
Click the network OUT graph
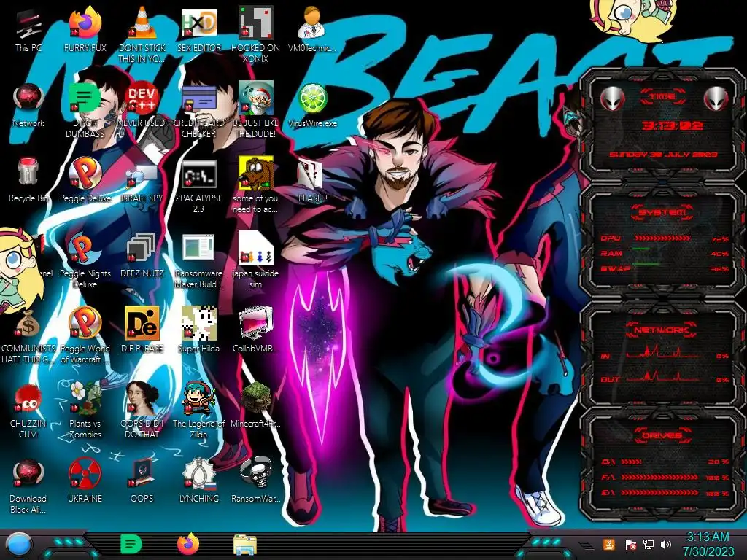tap(662, 376)
